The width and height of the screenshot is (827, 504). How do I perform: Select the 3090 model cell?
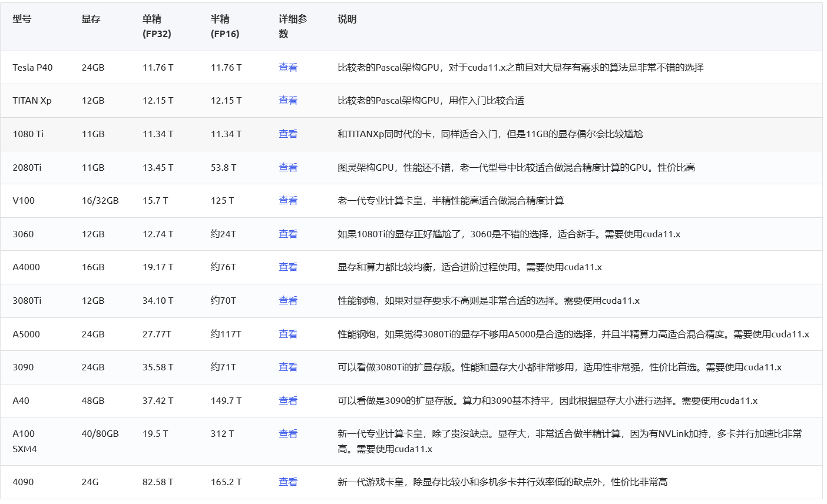tap(23, 367)
